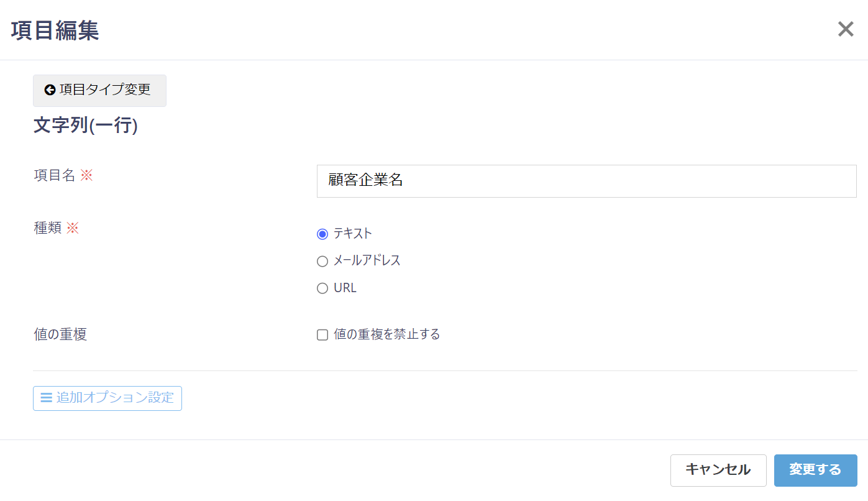
Task: Click the 項目名 field label
Action: coord(54,175)
